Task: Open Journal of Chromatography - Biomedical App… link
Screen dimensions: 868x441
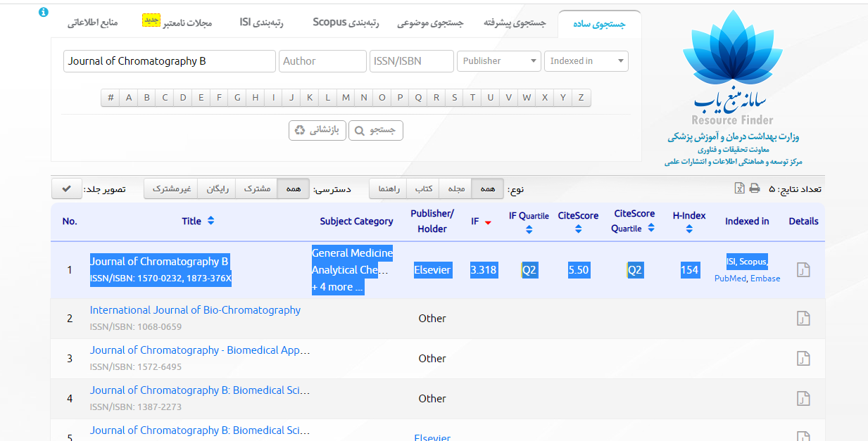Action: (200, 350)
